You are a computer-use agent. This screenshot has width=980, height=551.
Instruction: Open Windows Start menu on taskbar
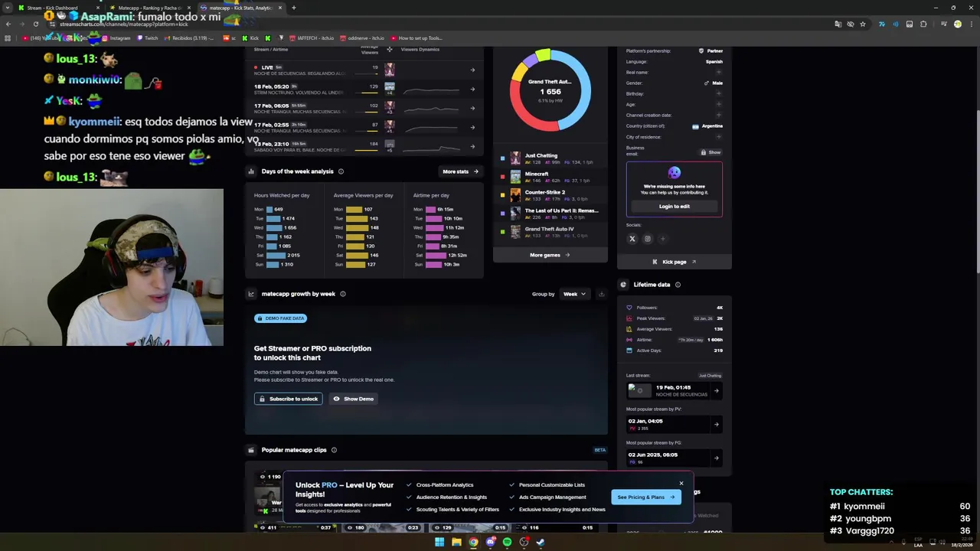point(439,542)
